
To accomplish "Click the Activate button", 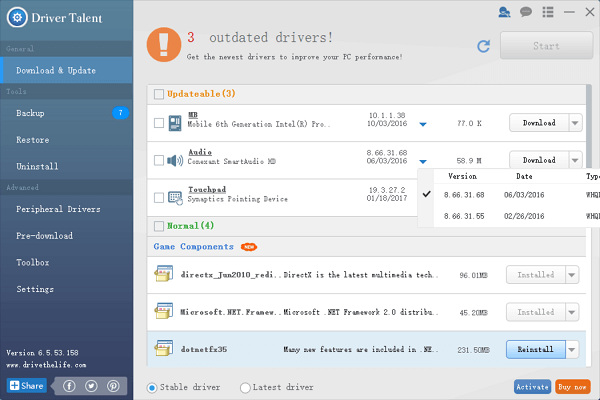I will [532, 387].
